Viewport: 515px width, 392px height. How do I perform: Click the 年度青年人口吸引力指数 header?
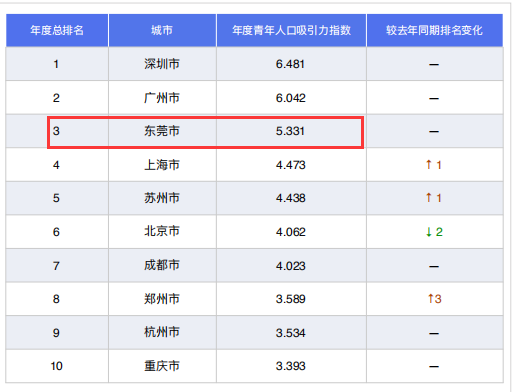click(291, 30)
